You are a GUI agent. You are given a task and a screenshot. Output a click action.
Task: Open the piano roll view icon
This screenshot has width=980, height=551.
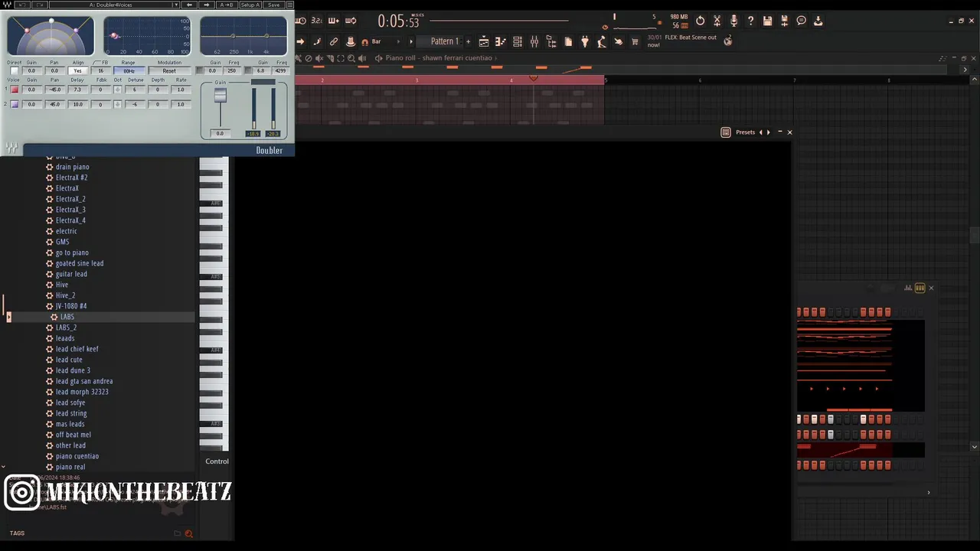click(x=500, y=41)
